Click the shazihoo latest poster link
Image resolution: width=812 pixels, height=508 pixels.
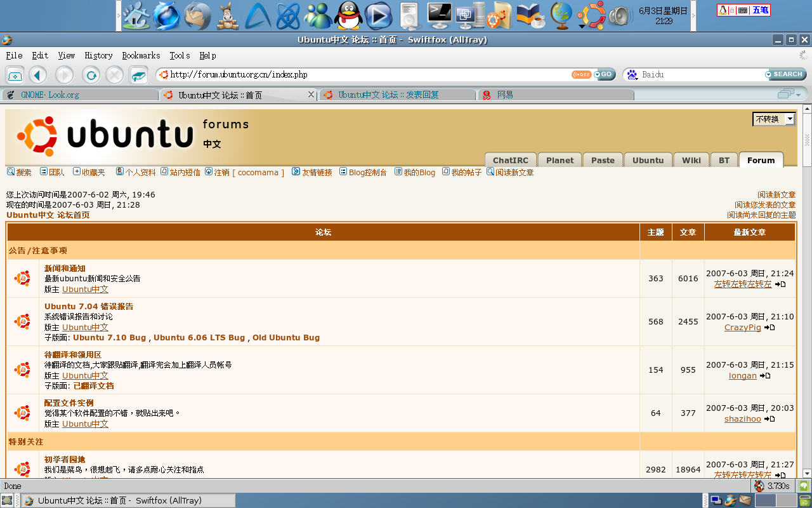tap(742, 418)
